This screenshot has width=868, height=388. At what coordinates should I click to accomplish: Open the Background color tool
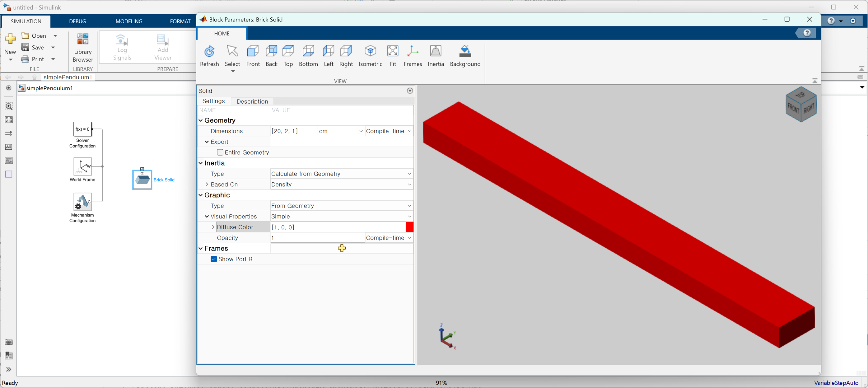[465, 52]
